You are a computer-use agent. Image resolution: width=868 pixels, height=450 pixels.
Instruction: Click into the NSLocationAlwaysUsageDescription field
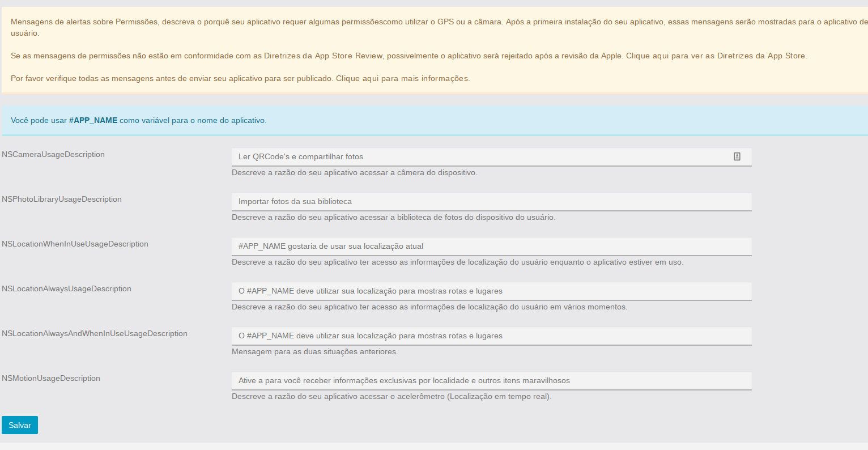491,291
